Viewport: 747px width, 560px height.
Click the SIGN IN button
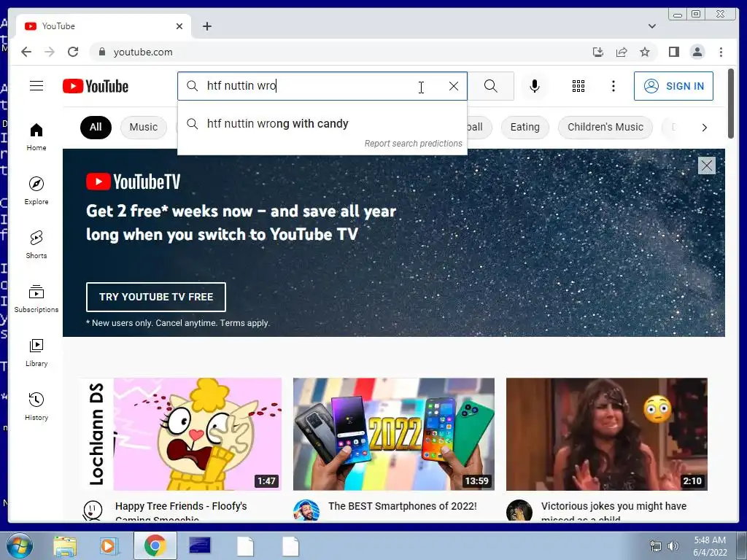(673, 86)
